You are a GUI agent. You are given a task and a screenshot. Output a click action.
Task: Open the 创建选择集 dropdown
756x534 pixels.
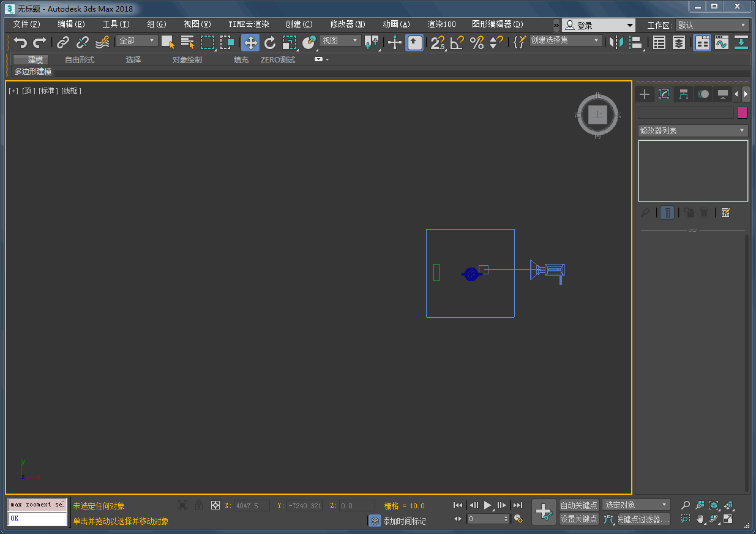[x=566, y=40]
